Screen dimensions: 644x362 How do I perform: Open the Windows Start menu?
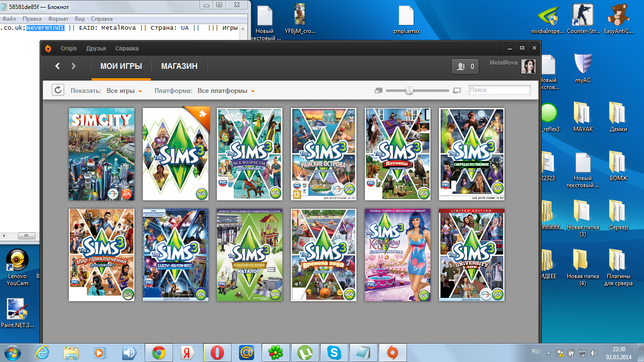click(x=13, y=352)
